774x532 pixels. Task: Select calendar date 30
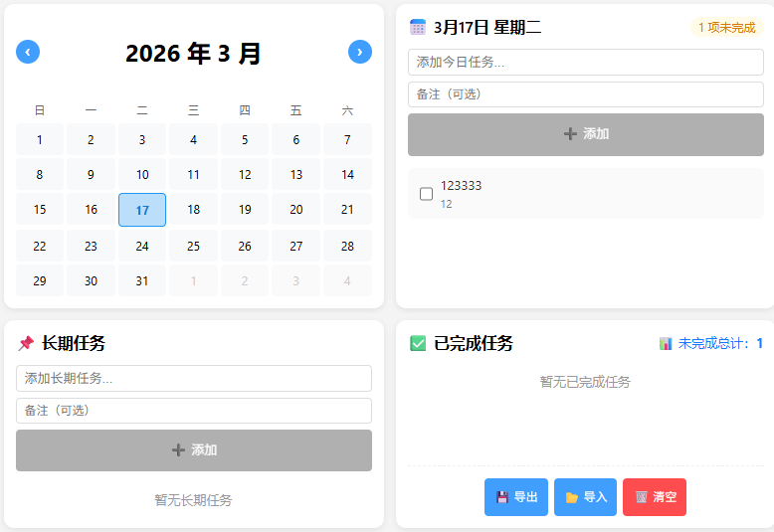click(x=91, y=280)
